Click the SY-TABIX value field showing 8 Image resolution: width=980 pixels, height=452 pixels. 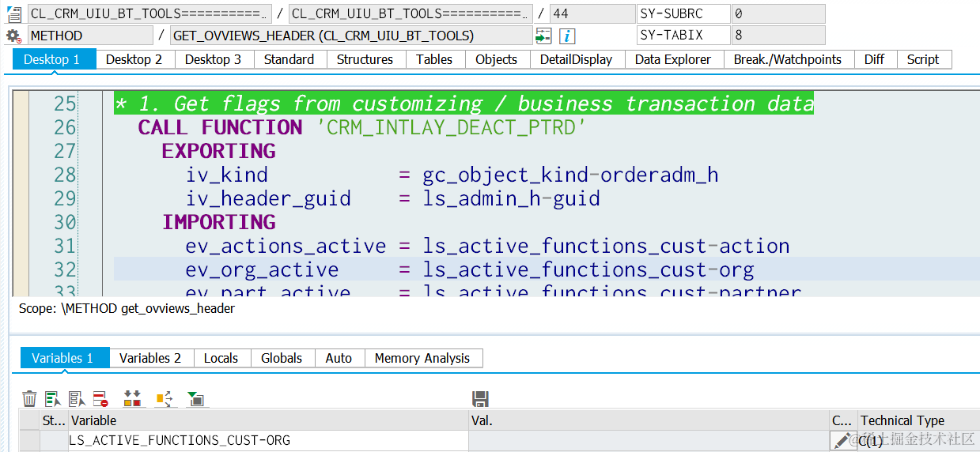tap(778, 36)
